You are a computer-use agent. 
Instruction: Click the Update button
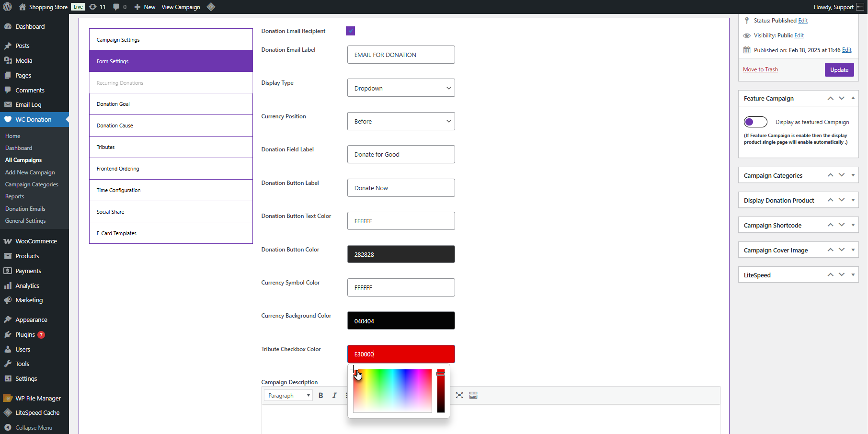[839, 70]
